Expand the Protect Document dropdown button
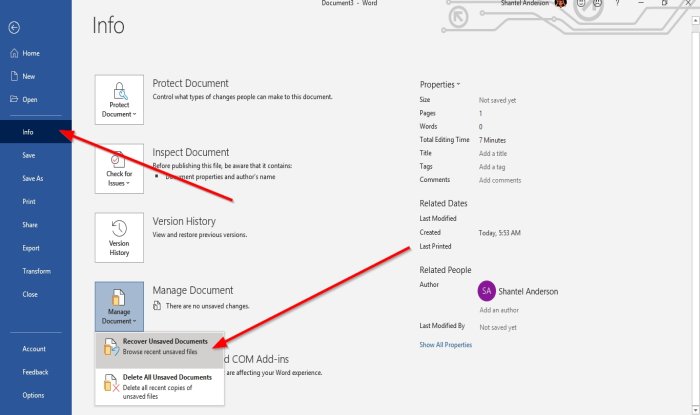Image resolution: width=700 pixels, height=415 pixels. click(119, 100)
